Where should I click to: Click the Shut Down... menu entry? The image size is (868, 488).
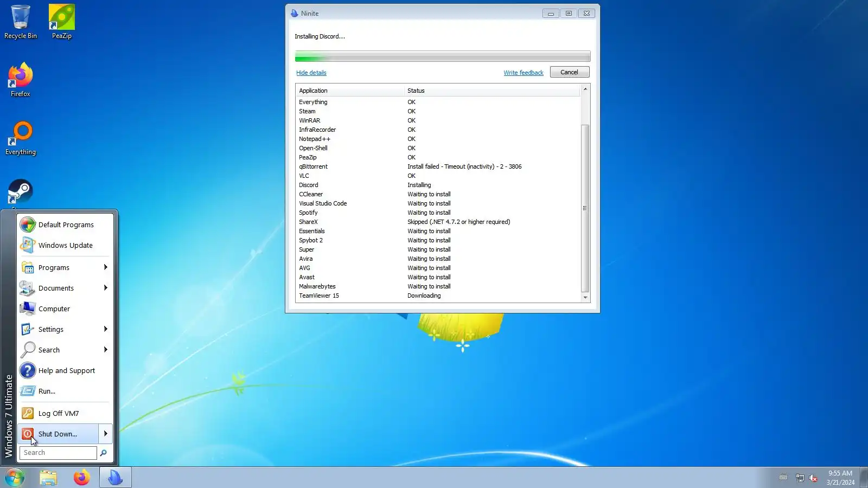[58, 434]
